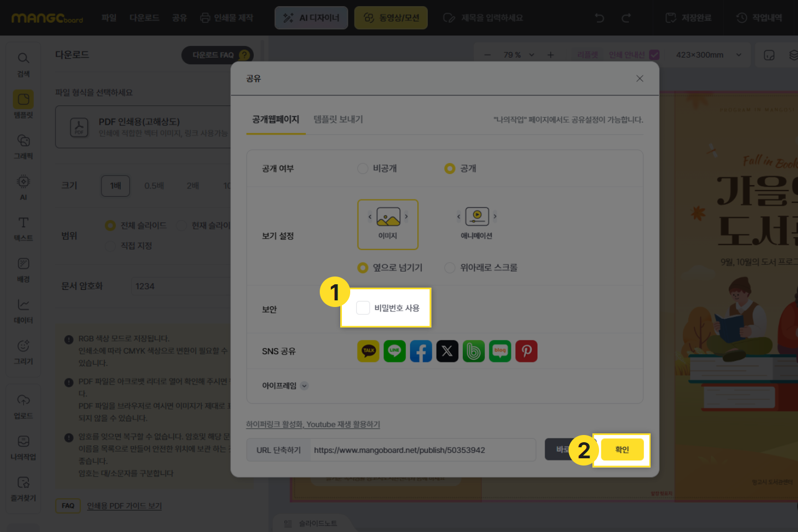Screen dimensions: 798x532
Task: Open the 즐겨찾기 favorites panel
Action: (x=23, y=488)
